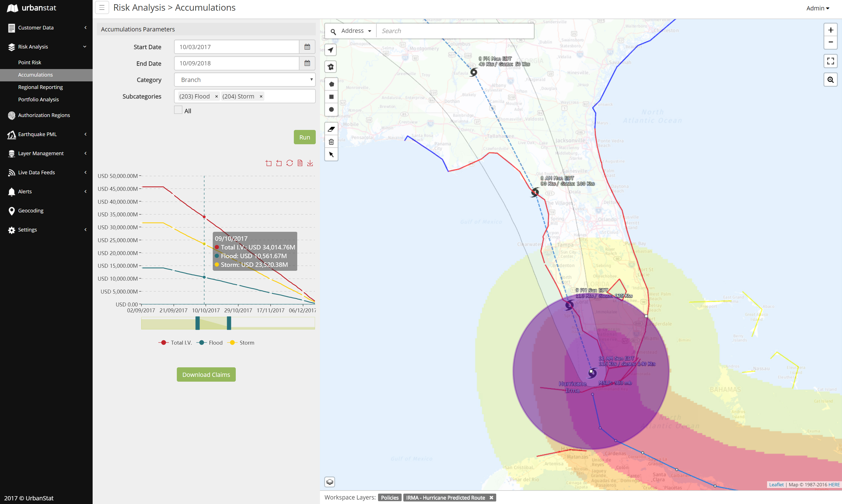842x504 pixels.
Task: Enable map fullscreen view
Action: point(830,61)
